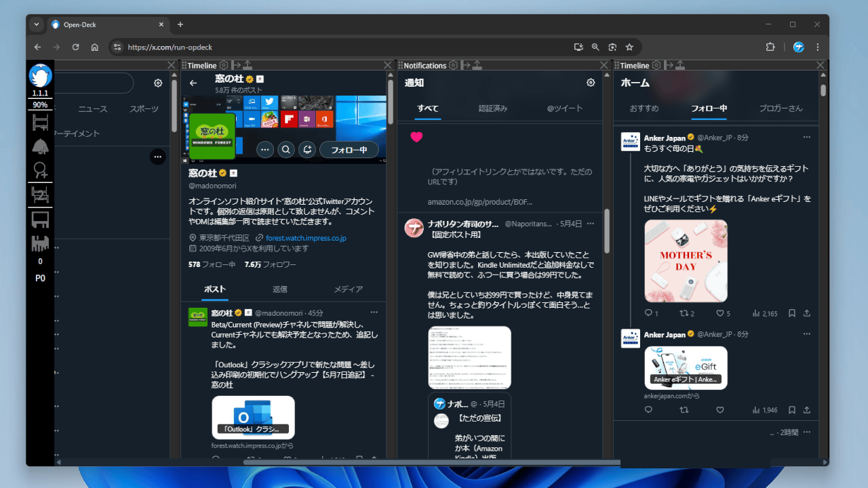
Task: Select the ブロガーさん tab in ホーム
Action: (x=781, y=108)
